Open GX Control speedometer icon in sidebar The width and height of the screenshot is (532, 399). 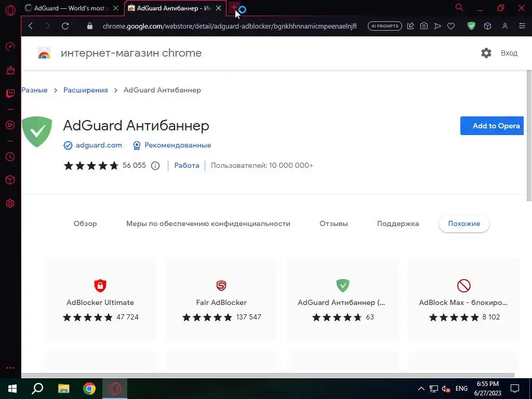click(x=10, y=46)
